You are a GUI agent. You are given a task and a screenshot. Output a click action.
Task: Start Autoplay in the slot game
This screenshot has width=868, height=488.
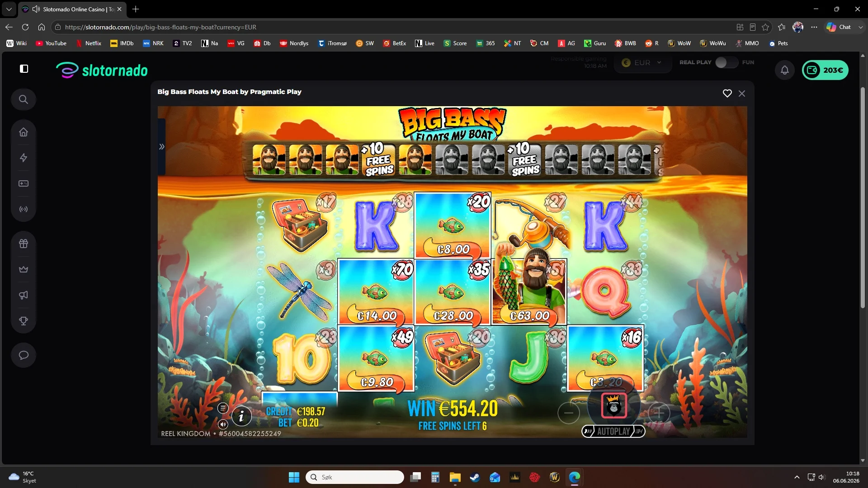[x=613, y=431]
